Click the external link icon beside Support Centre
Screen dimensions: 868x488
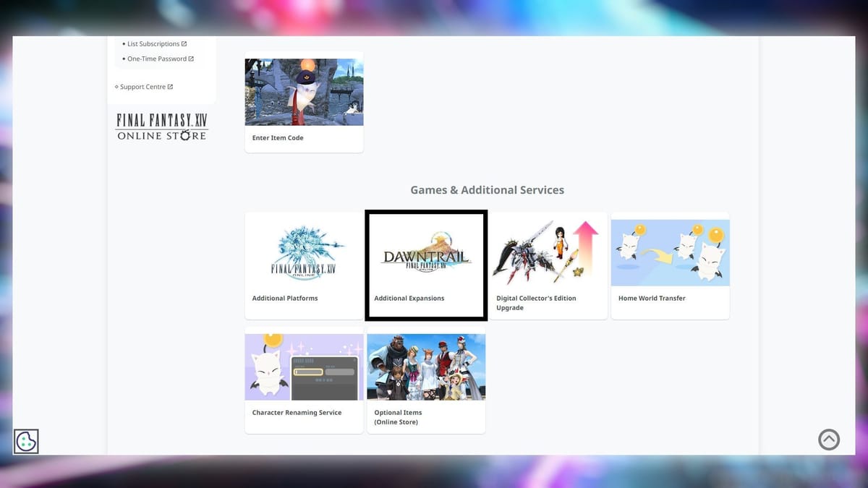[x=172, y=86]
